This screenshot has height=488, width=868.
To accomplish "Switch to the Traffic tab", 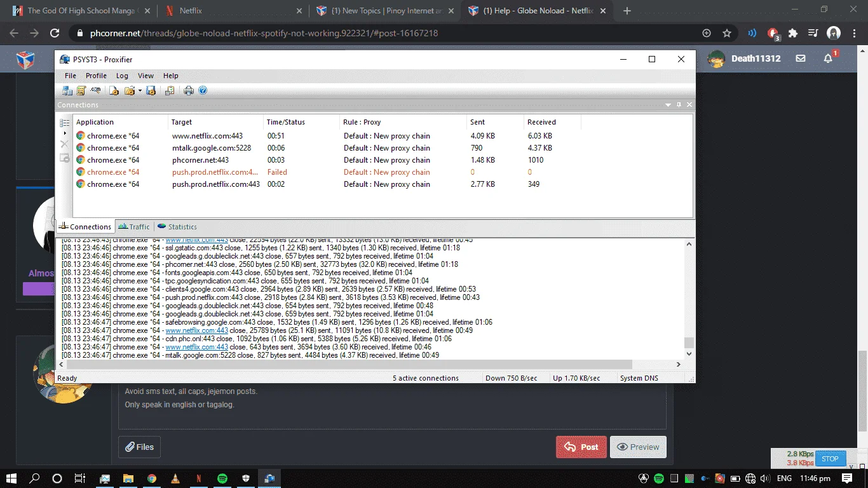I will [134, 227].
